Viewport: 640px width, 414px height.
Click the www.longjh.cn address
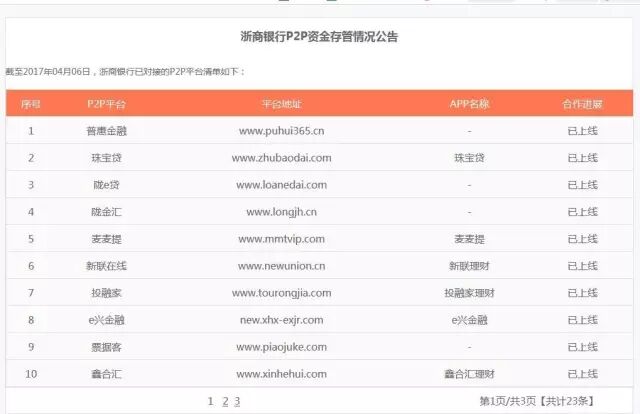pyautogui.click(x=282, y=212)
